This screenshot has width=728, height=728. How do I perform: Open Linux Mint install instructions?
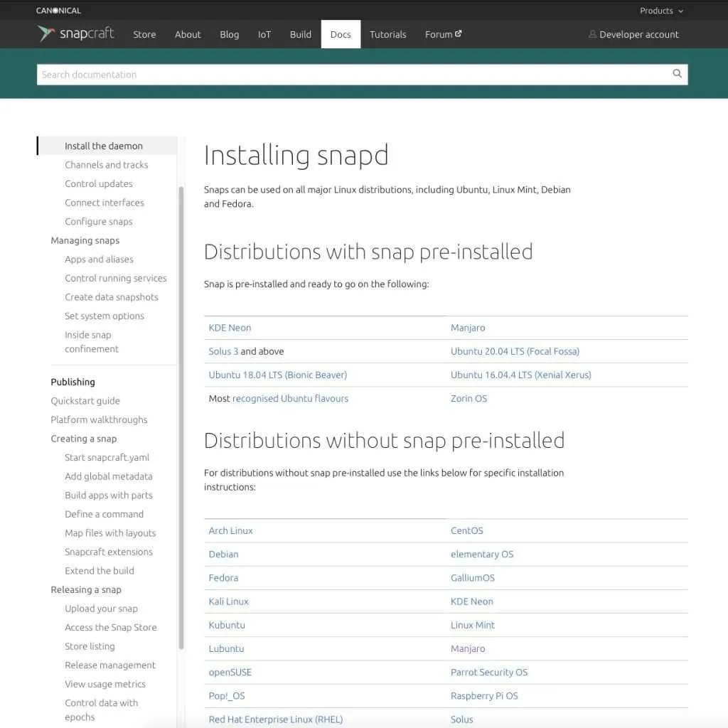(473, 625)
